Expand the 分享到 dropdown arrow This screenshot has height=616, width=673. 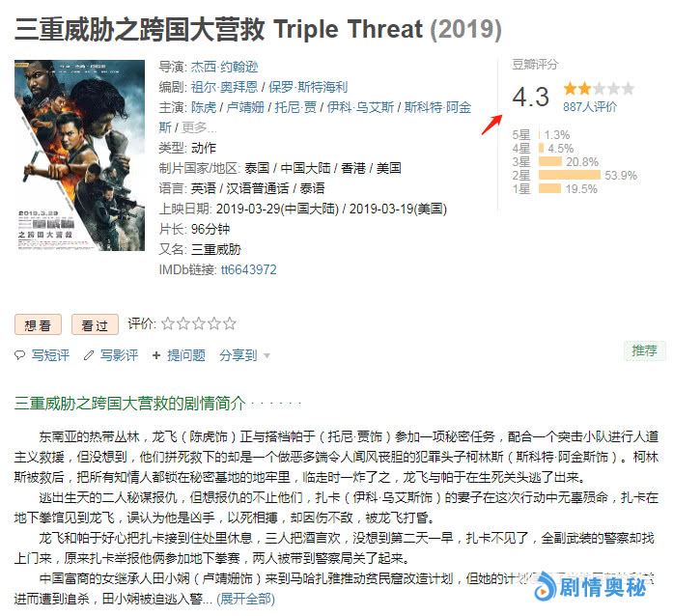coord(266,356)
